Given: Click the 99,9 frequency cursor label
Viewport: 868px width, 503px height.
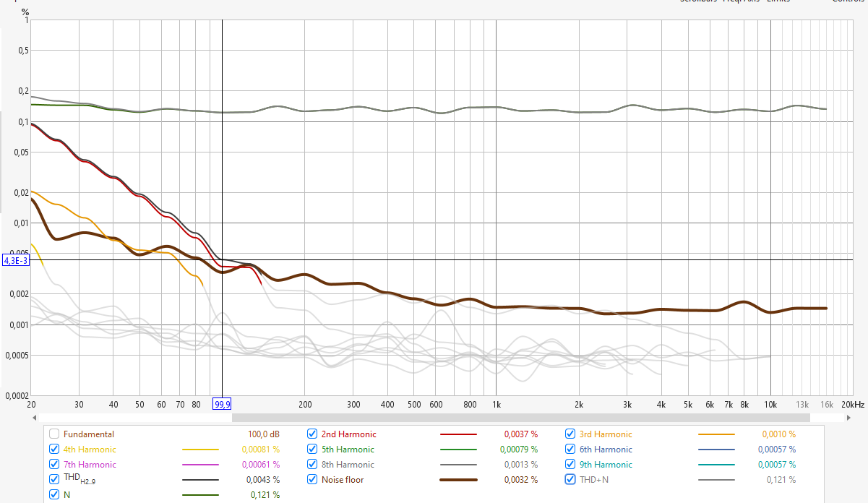Looking at the screenshot, I should 222,403.
